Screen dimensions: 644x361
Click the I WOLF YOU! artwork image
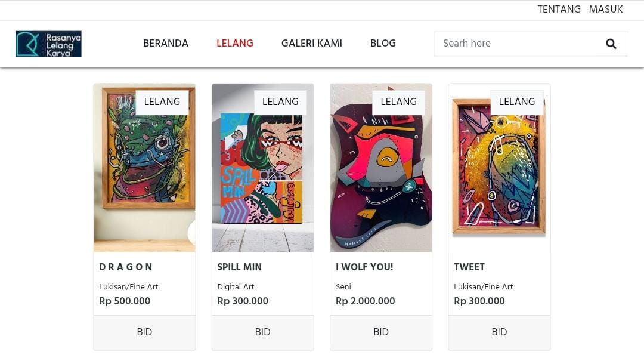pyautogui.click(x=380, y=167)
